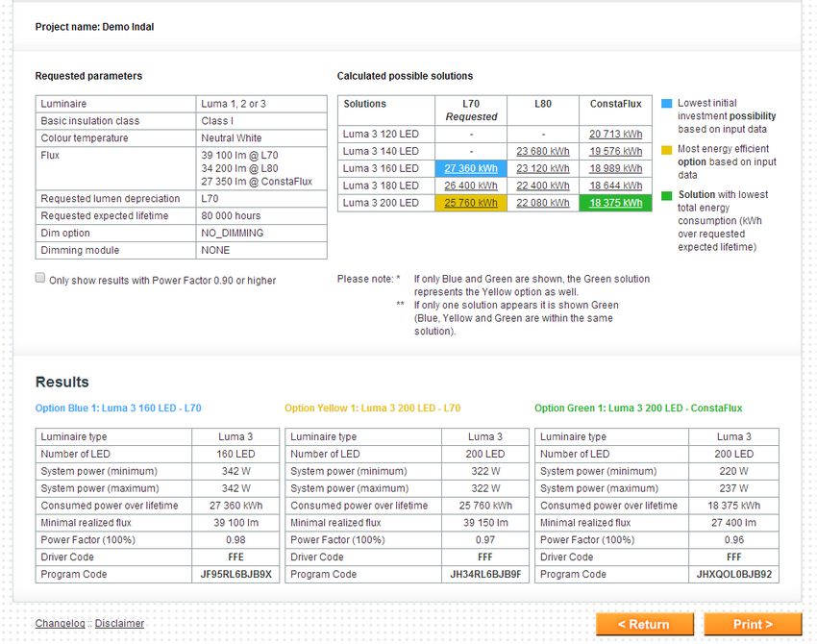Open the 23 680 kWh L80 link
Screen dimensions: 817x644
(543, 151)
